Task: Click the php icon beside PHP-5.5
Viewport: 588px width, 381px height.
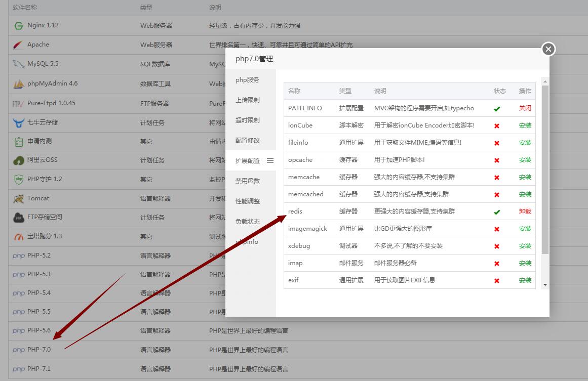Action: [18, 312]
